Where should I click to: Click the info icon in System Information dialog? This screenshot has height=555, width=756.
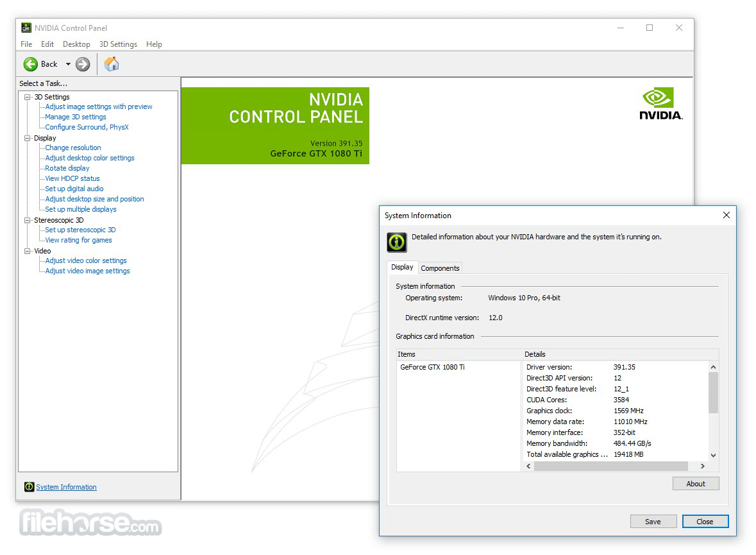click(397, 242)
